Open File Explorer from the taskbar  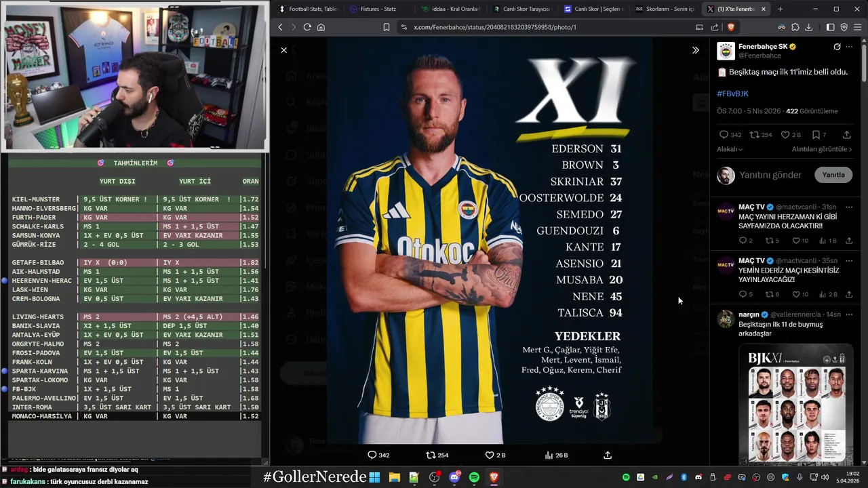pos(394,477)
